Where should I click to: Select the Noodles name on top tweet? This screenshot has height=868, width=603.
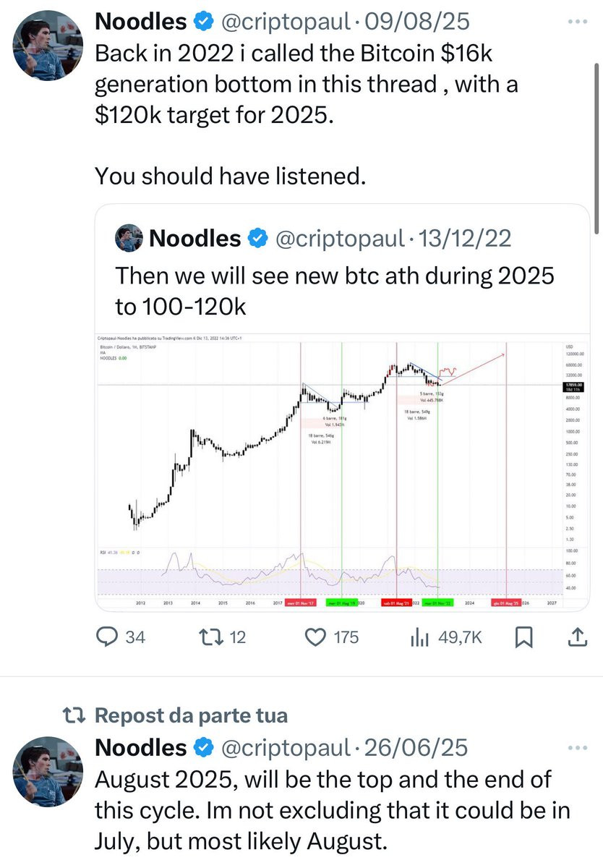(141, 22)
